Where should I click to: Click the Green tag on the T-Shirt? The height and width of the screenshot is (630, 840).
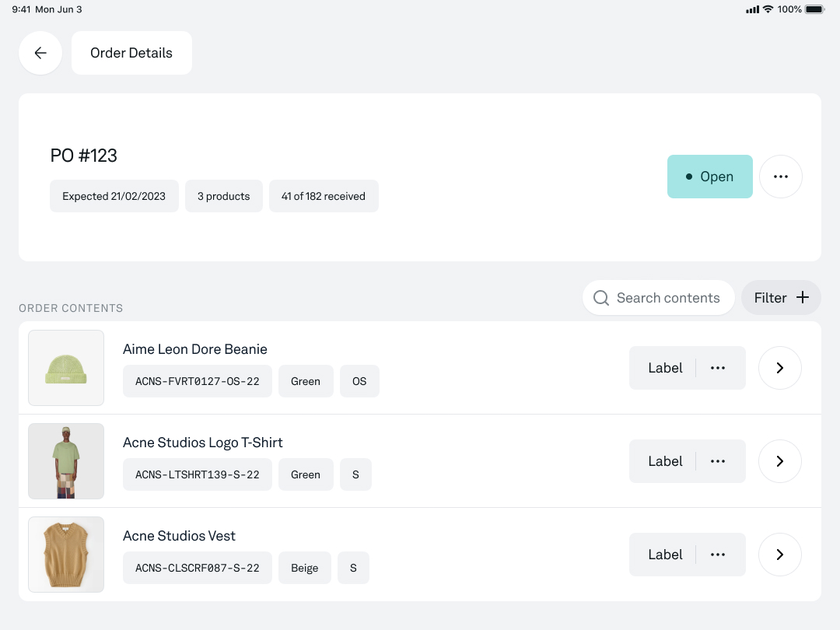(306, 474)
